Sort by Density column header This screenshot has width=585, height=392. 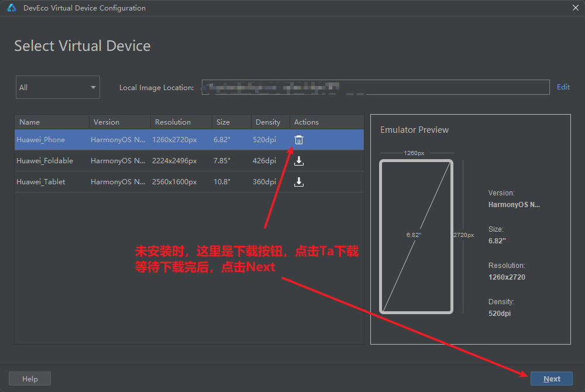tap(270, 122)
